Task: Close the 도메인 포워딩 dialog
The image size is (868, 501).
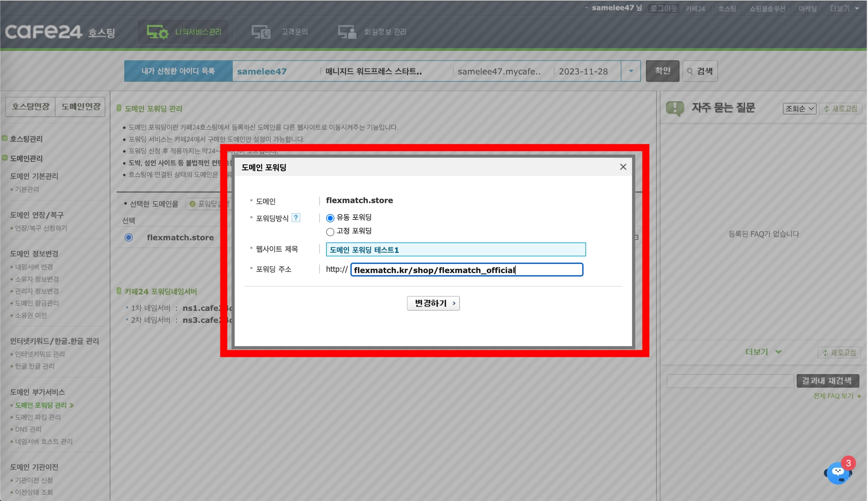Action: click(x=623, y=167)
